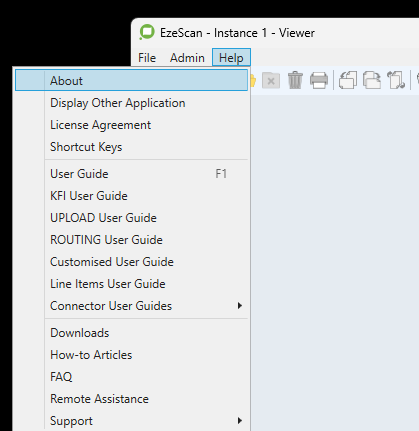Click the flip pages 180 icon
Viewport: 419px width, 431px height.
tap(396, 80)
